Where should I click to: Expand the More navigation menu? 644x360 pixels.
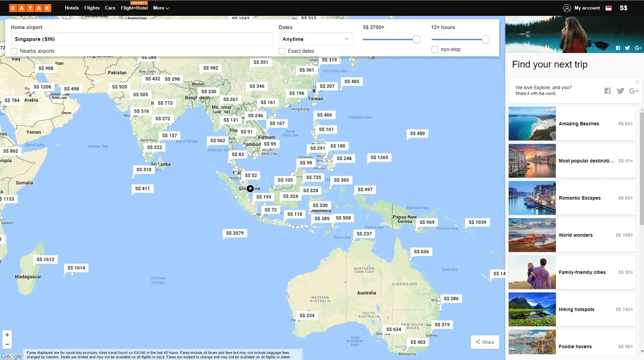[x=161, y=8]
